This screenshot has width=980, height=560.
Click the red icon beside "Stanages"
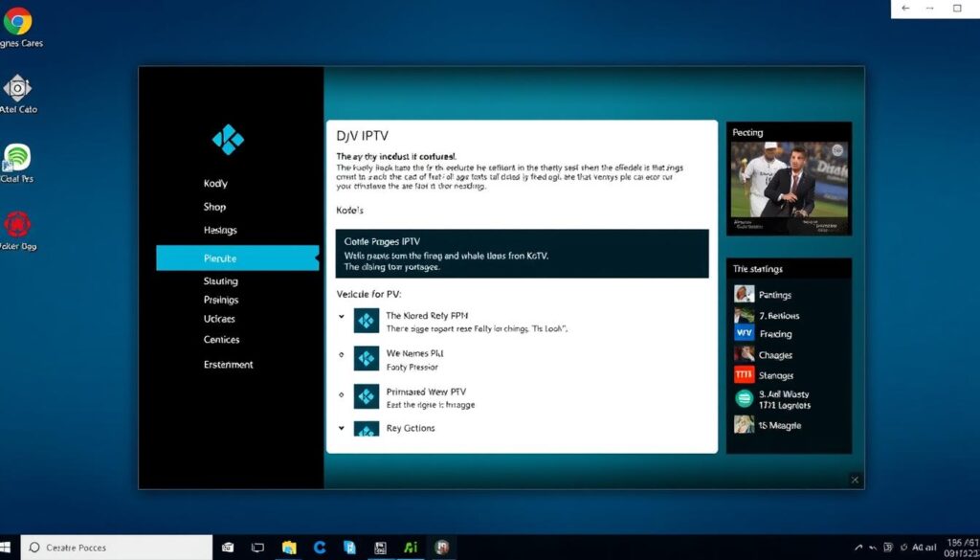[x=744, y=374]
